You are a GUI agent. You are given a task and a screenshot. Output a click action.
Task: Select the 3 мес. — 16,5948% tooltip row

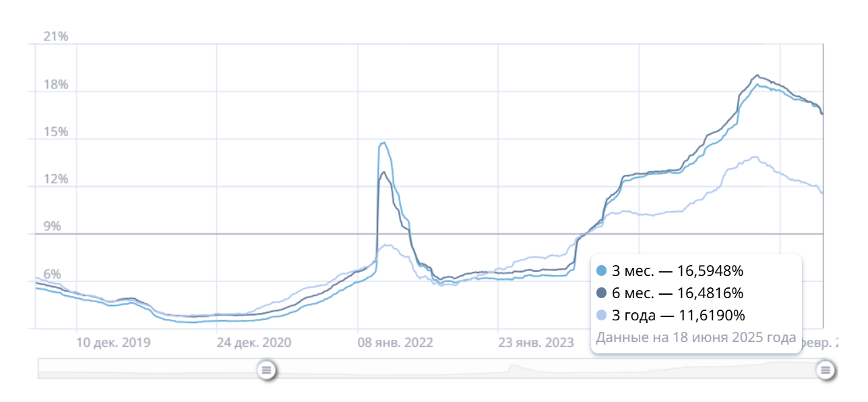677,272
